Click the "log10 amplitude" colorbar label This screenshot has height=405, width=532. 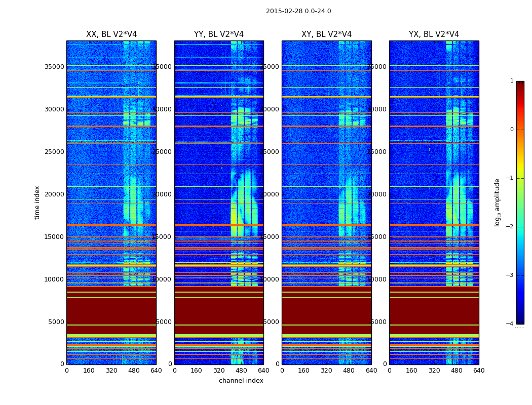(x=498, y=202)
